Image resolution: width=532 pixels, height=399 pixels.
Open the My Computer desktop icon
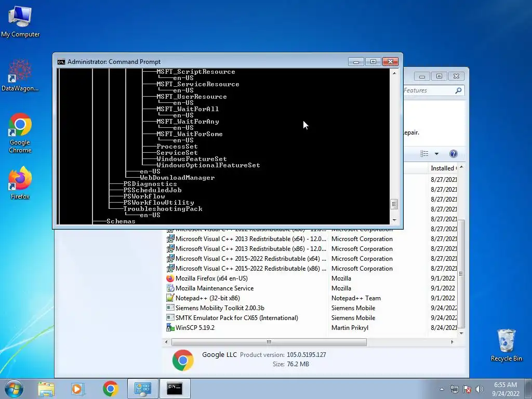click(20, 21)
